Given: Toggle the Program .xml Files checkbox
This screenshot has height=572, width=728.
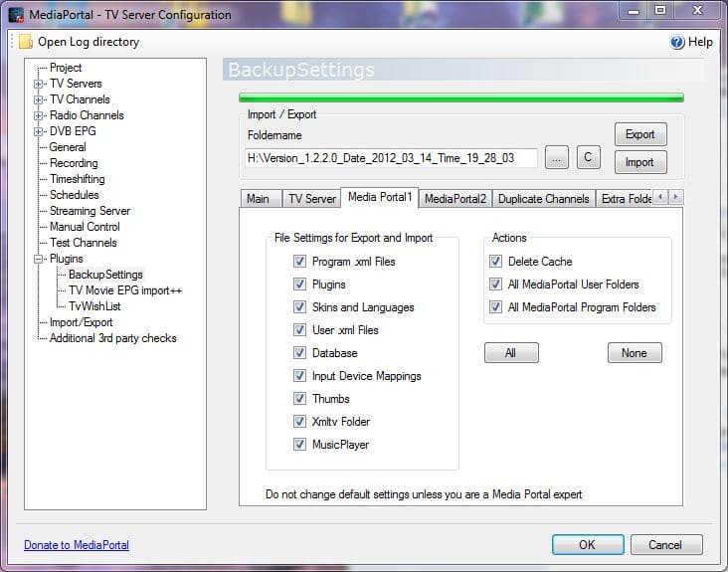Looking at the screenshot, I should (x=299, y=262).
